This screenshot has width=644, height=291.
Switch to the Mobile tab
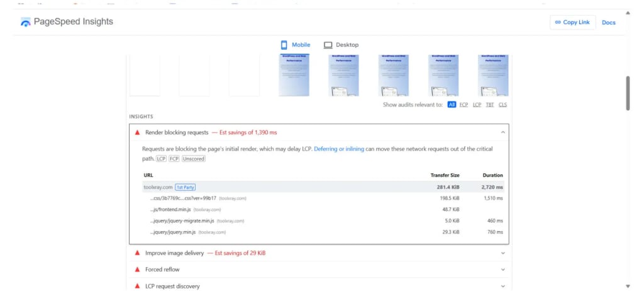pyautogui.click(x=296, y=45)
